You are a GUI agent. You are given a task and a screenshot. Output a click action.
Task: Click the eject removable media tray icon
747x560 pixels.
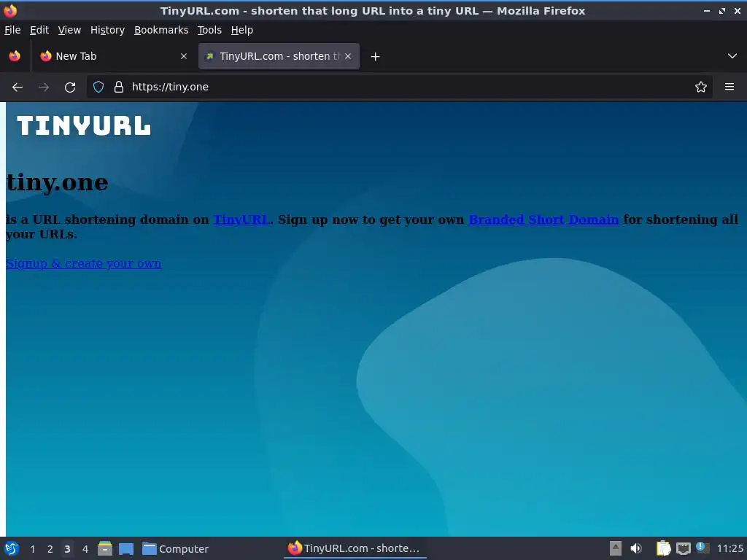pyautogui.click(x=616, y=548)
